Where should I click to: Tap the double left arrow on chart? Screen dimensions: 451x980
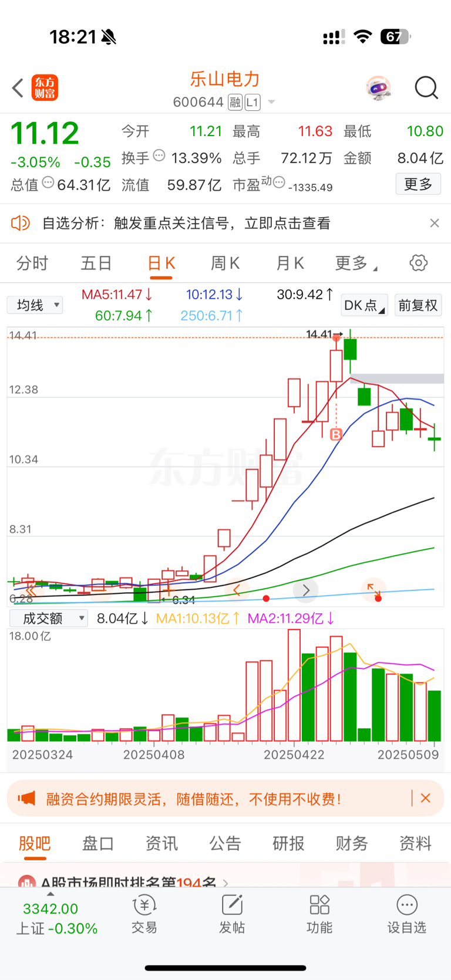point(31,591)
